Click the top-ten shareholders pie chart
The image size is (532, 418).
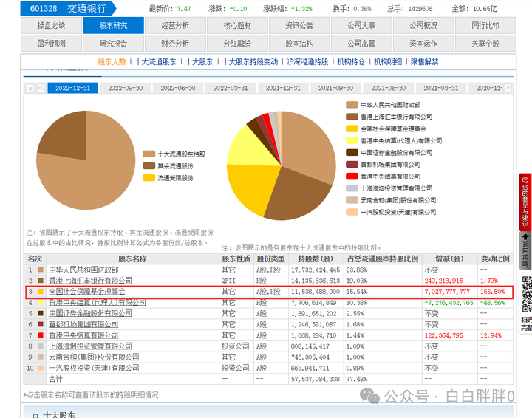click(x=282, y=165)
